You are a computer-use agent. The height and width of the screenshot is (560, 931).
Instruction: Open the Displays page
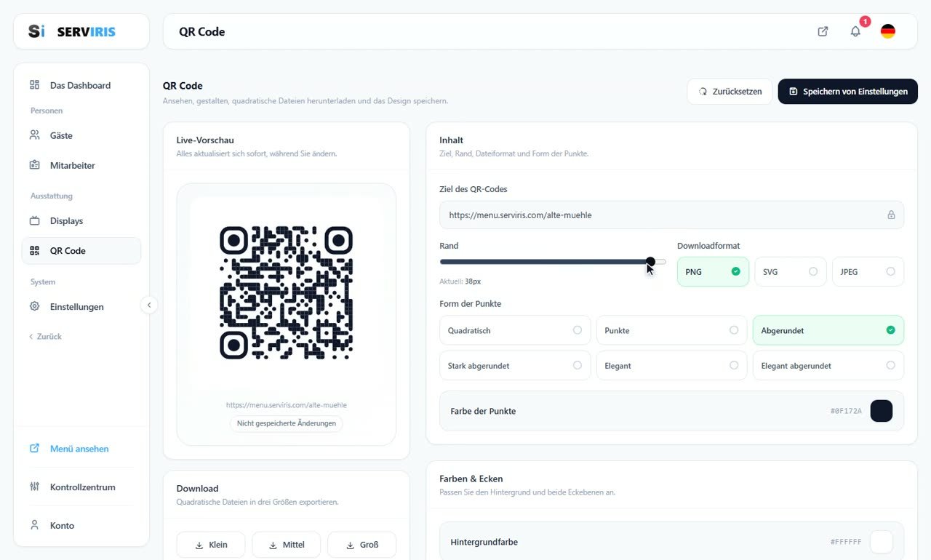[x=81, y=220]
